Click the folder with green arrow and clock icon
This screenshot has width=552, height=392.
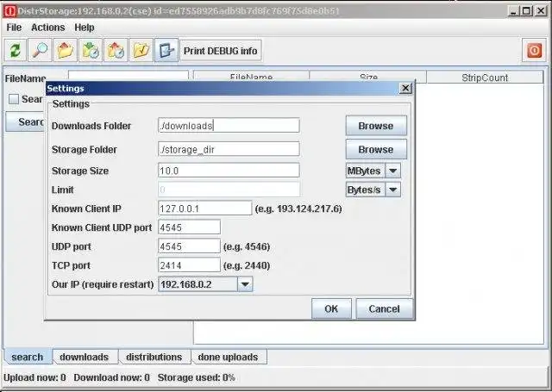[x=91, y=51]
